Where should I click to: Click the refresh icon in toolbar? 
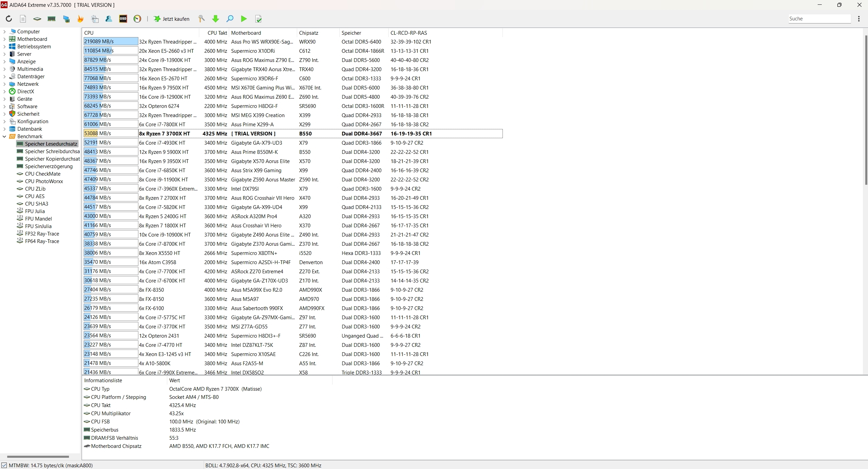(x=9, y=19)
